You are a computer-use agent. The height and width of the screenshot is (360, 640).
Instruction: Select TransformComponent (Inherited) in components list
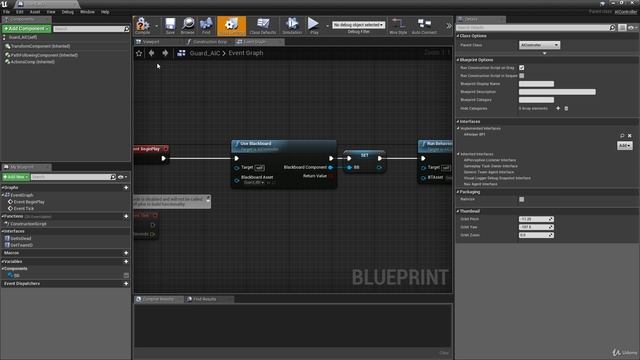click(40, 47)
